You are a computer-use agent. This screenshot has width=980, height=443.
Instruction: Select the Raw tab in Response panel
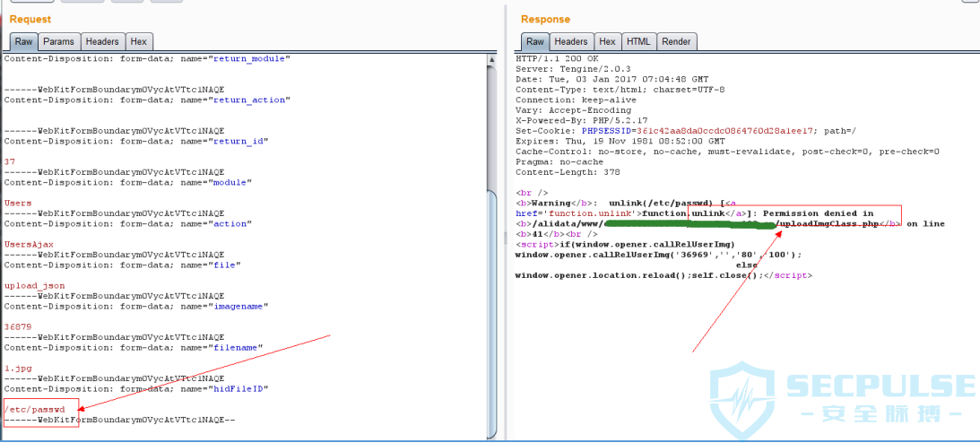point(535,42)
